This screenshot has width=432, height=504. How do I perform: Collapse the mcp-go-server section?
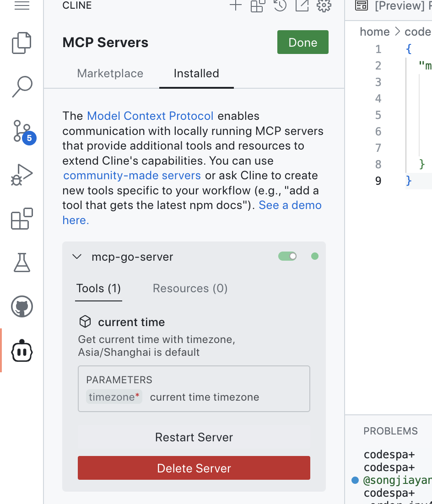(77, 257)
